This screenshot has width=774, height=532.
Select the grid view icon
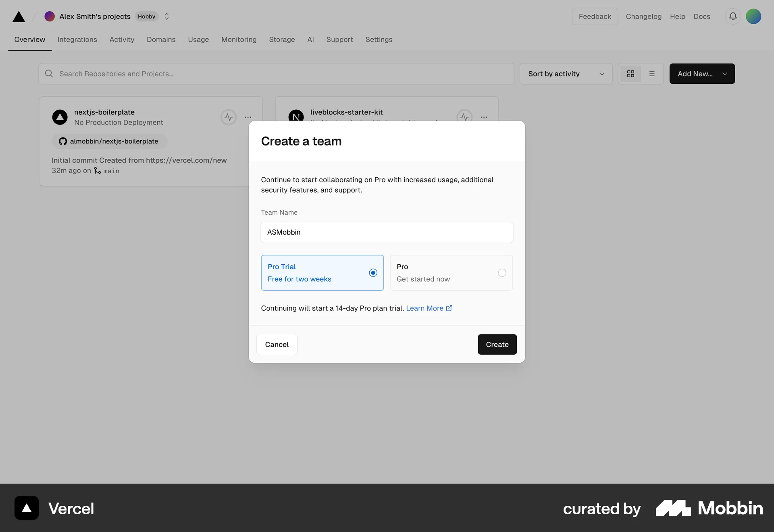tap(631, 73)
